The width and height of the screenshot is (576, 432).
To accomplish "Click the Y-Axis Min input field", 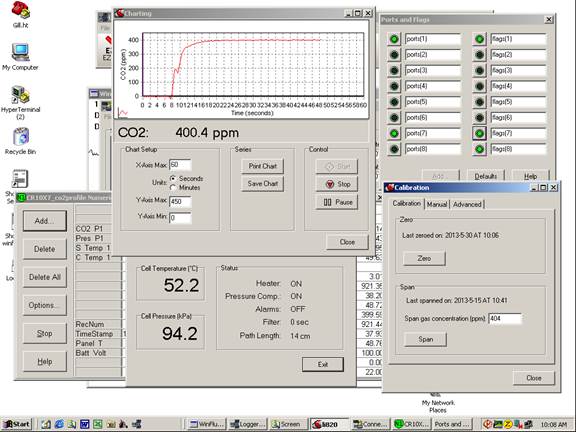I will tap(180, 217).
